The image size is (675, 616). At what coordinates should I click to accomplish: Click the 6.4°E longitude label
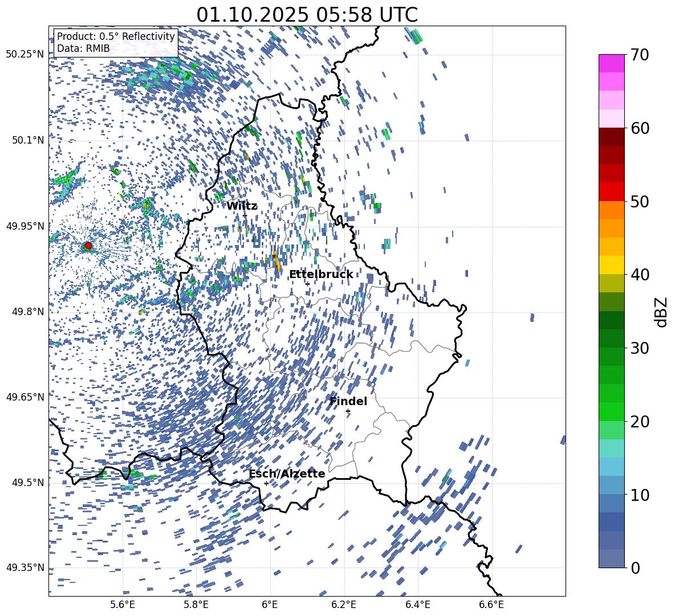[x=417, y=605]
